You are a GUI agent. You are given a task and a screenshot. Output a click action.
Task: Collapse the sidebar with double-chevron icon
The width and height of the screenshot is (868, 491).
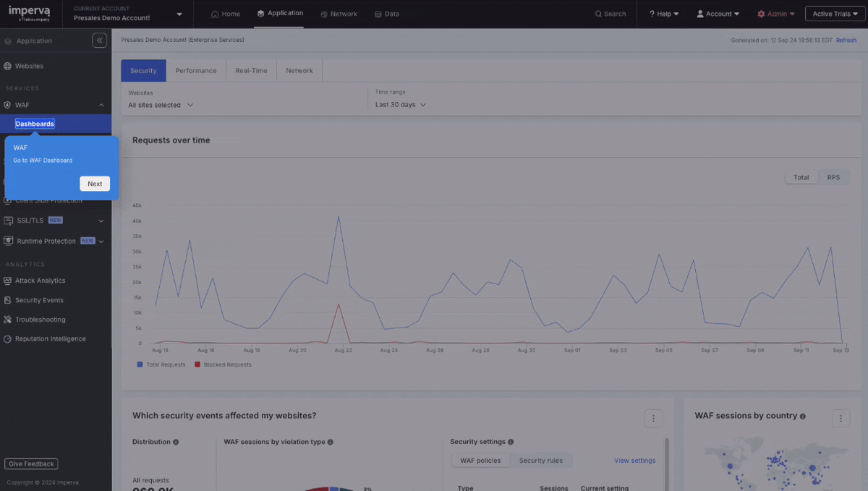[x=100, y=41]
